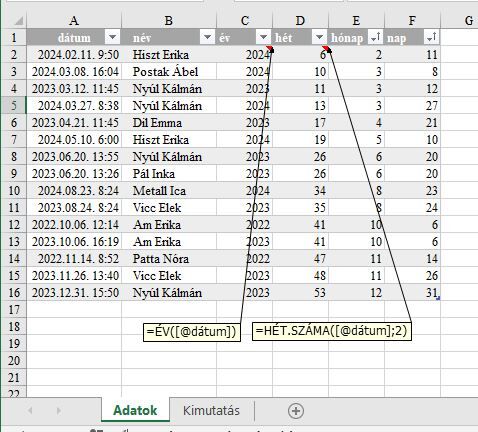Click the nap value 27 cell
Viewport: 478px width, 432px height.
point(412,105)
